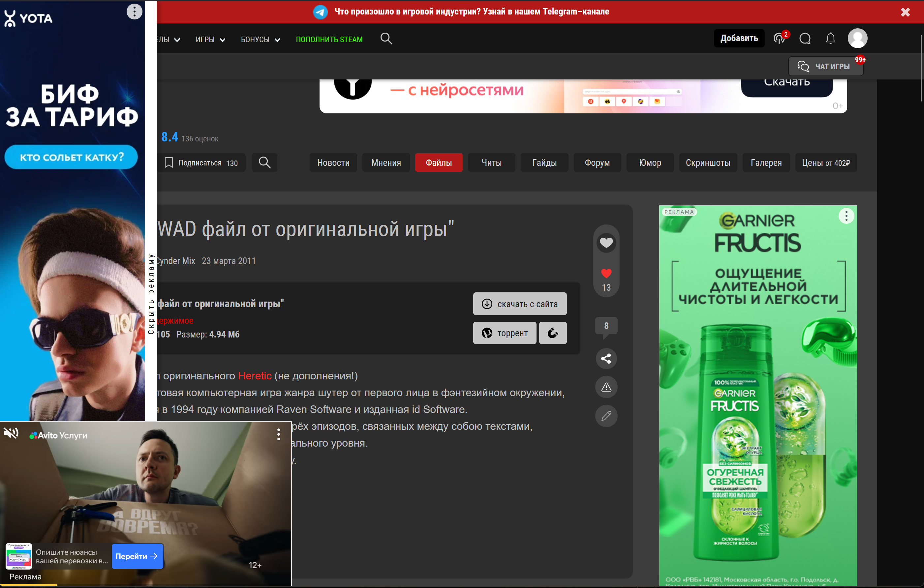924x588 pixels.
Task: Edit post using the pencil icon
Action: click(x=606, y=416)
